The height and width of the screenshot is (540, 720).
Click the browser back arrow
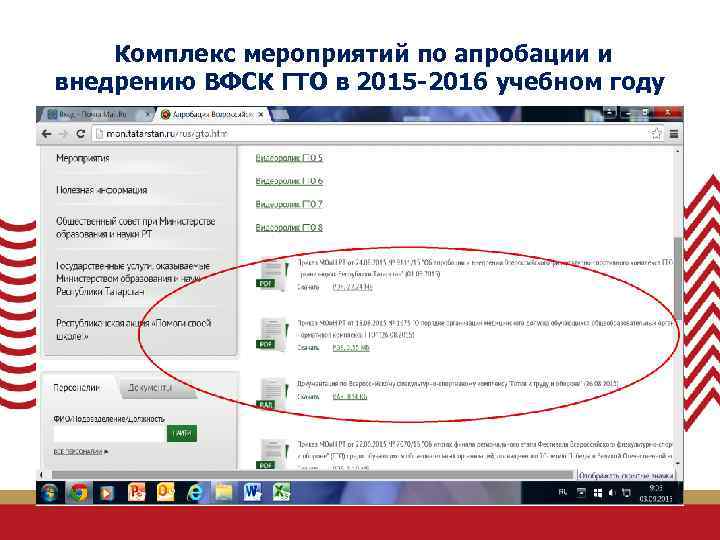click(46, 134)
